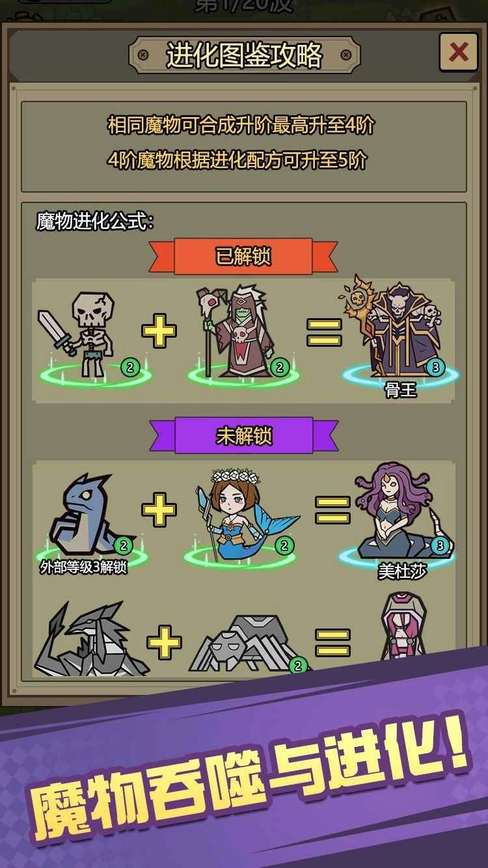Screen dimensions: 488x868
Task: Close the evolution guide panel
Action: (x=459, y=52)
